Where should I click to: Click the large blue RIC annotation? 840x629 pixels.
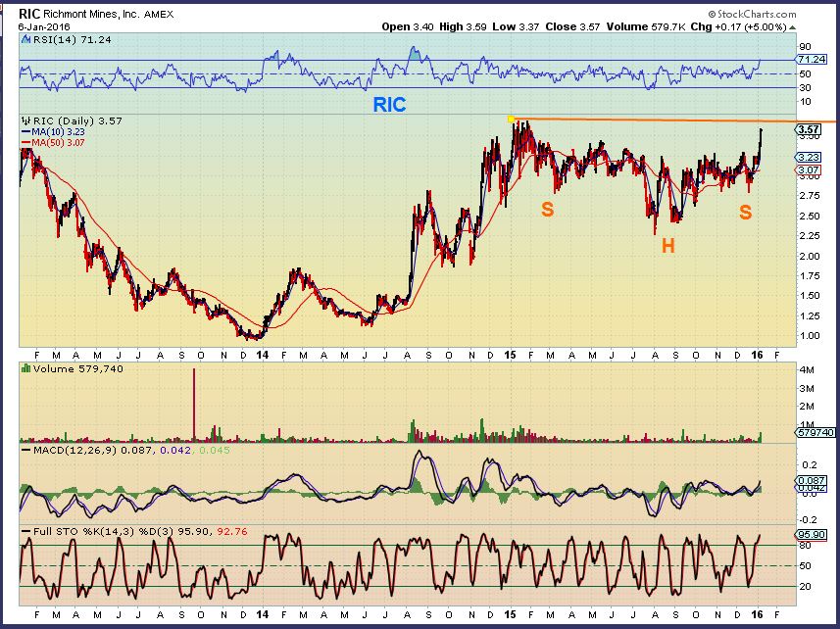click(389, 105)
